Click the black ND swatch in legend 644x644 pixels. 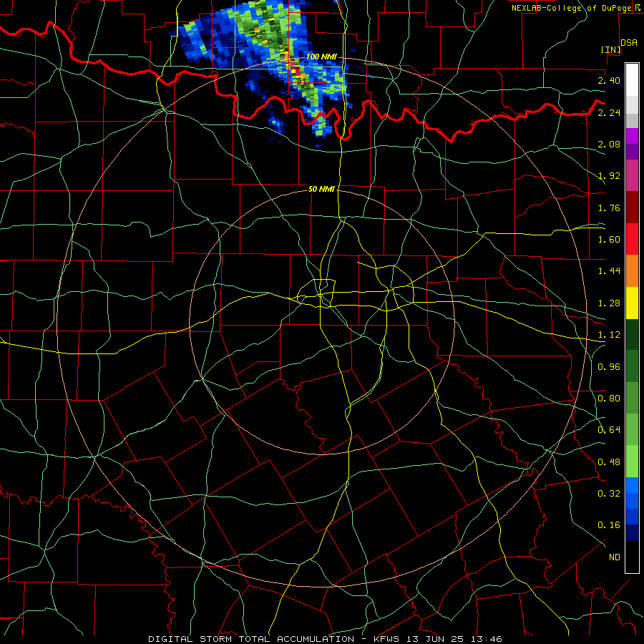(632, 557)
